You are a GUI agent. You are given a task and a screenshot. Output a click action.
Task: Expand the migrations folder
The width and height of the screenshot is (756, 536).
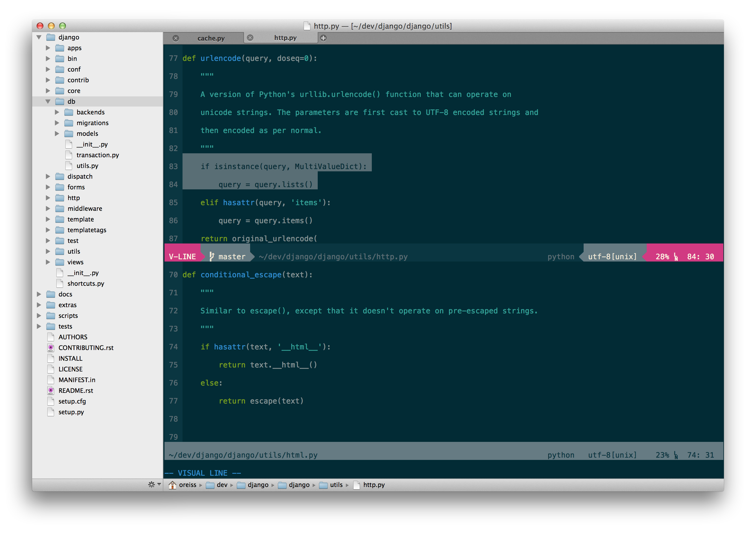[57, 123]
